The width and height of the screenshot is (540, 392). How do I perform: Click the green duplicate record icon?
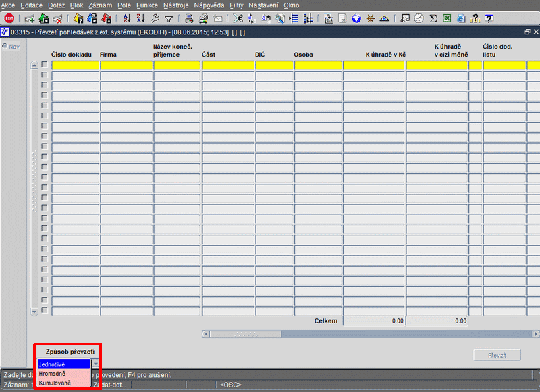[x=44, y=19]
